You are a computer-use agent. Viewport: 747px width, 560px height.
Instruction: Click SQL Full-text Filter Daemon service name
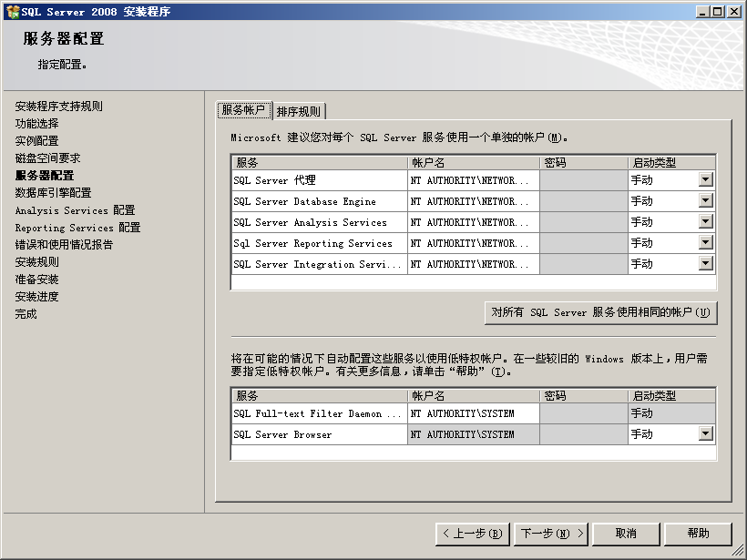click(x=317, y=413)
